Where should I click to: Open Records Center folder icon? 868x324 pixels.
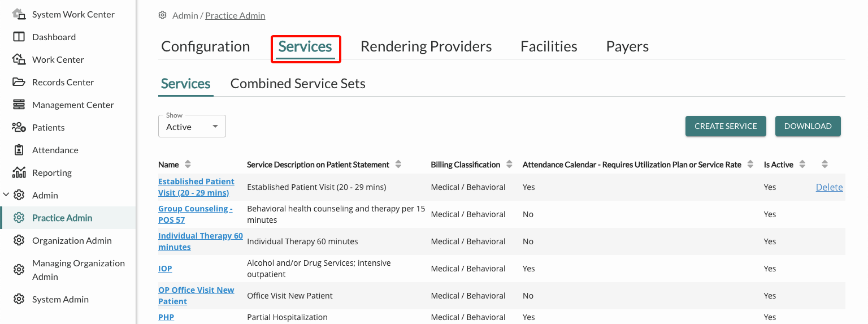[x=19, y=82]
